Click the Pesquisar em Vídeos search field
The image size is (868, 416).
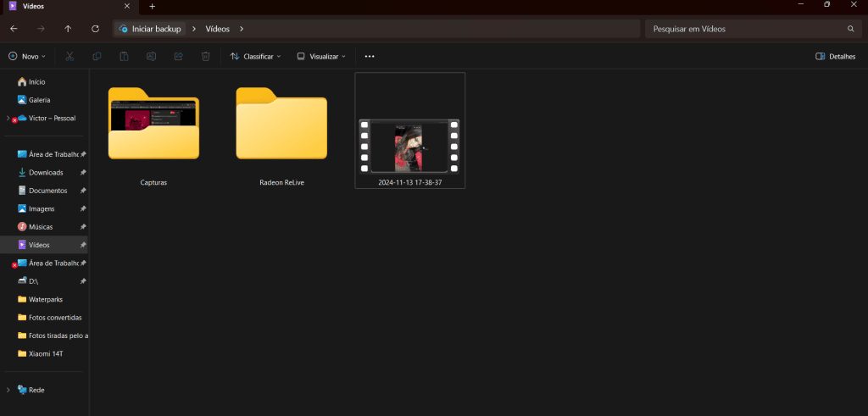pos(751,29)
